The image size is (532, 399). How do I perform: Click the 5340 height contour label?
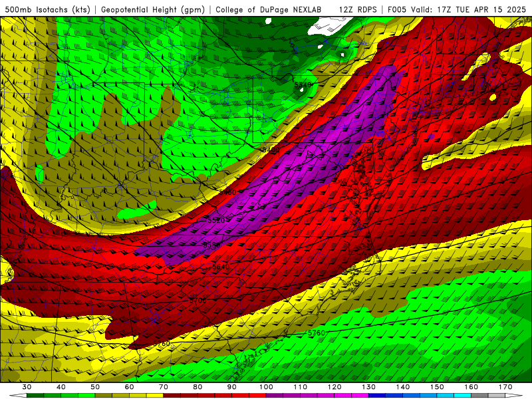(303, 84)
